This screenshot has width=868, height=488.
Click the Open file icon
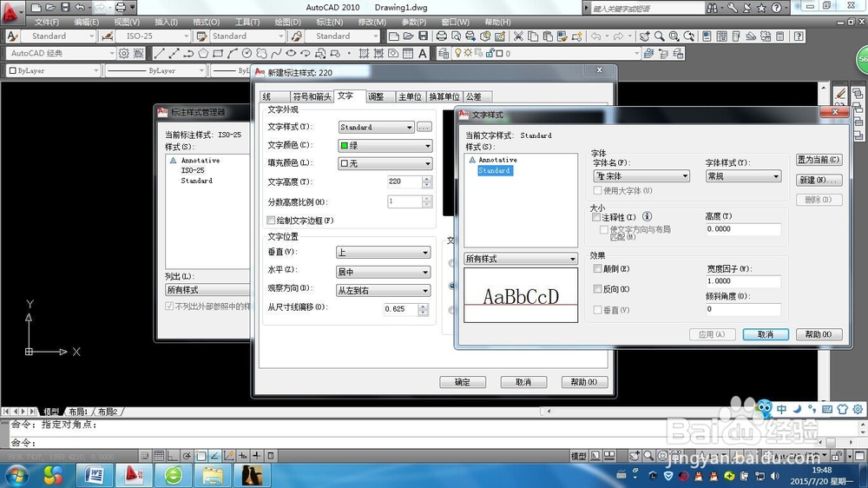click(408, 36)
